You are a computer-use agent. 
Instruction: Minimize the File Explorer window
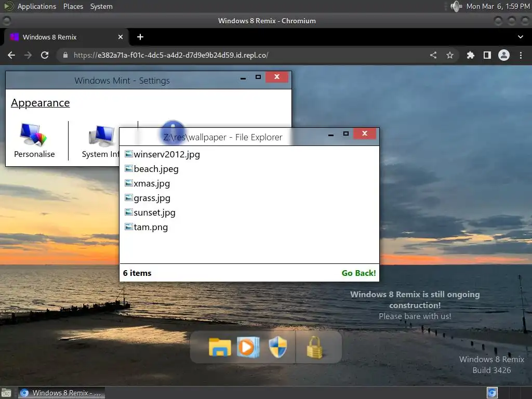331,135
